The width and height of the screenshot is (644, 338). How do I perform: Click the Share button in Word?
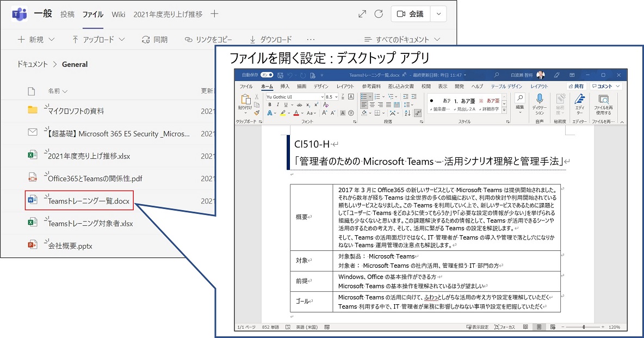[576, 87]
